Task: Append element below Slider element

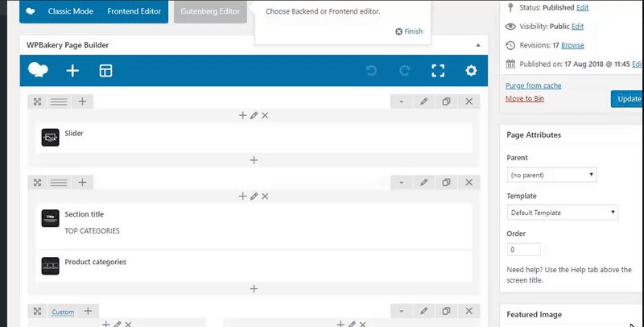Action: 254,160
